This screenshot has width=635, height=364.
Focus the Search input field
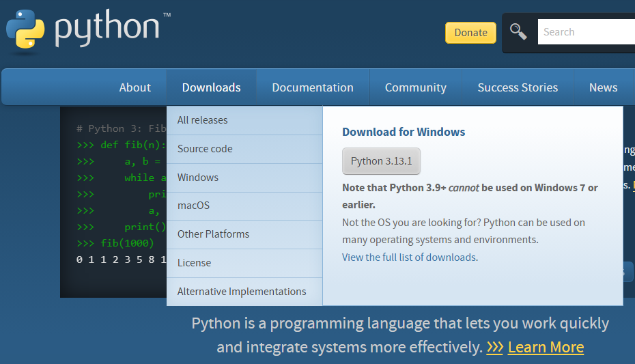[586, 32]
